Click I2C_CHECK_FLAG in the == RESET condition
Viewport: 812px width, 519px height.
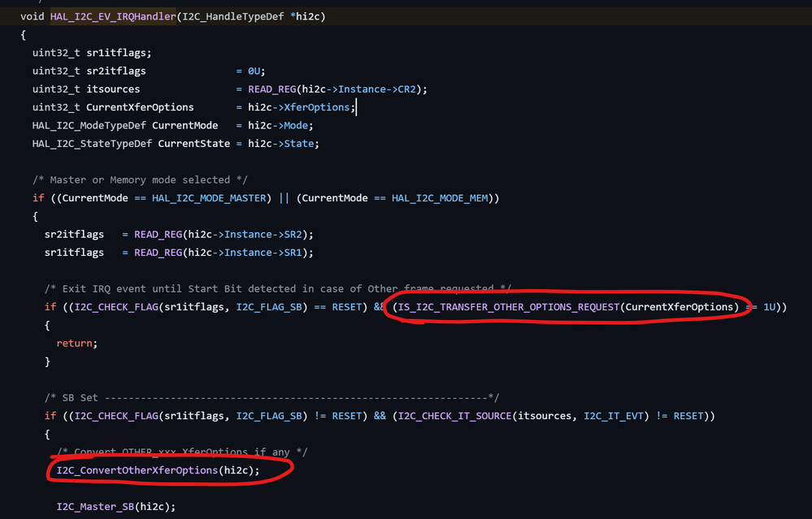(x=116, y=307)
